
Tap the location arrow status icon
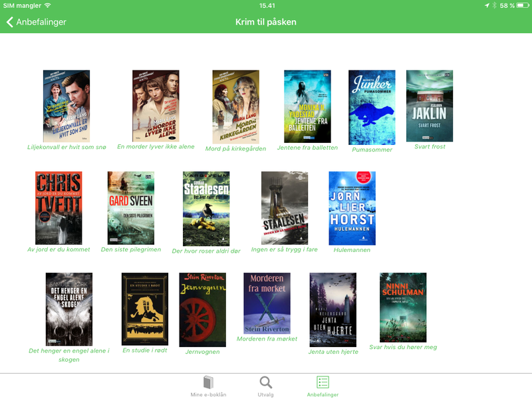coord(487,5)
